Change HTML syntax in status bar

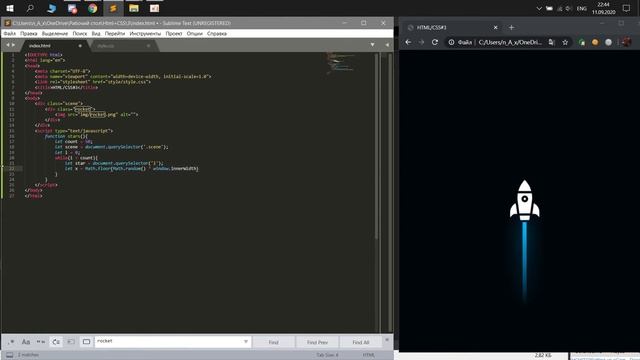point(369,355)
